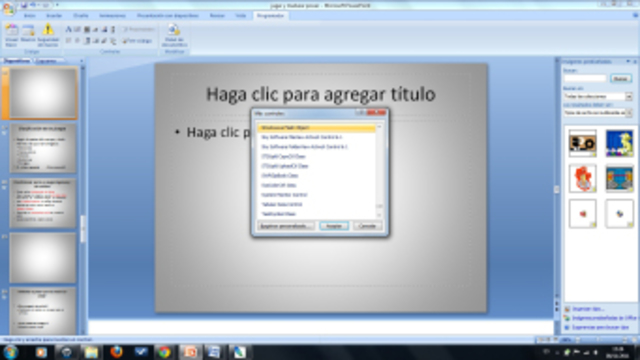Open Imágenes prediseñadas de Office Online link
Viewport: 640px width, 360px height.
pyautogui.click(x=604, y=318)
